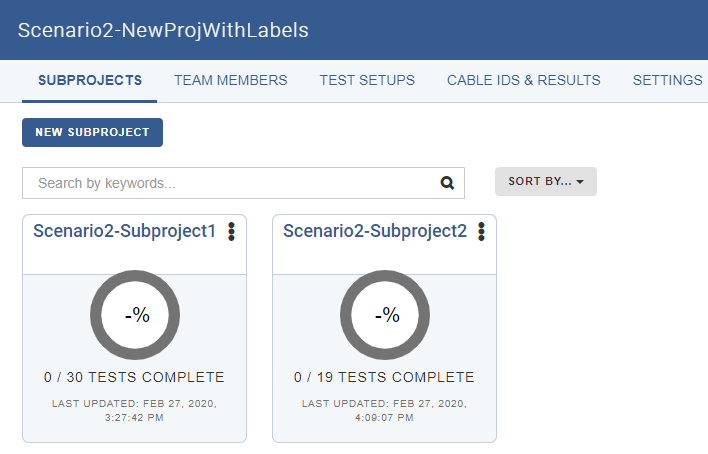Click Subproject2 progress ring

click(x=385, y=315)
